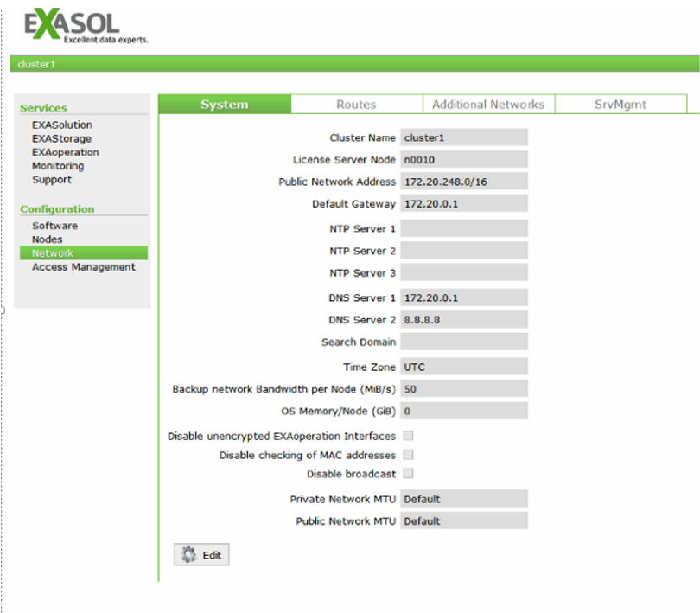
Task: Click the Search Domain field
Action: (x=464, y=342)
